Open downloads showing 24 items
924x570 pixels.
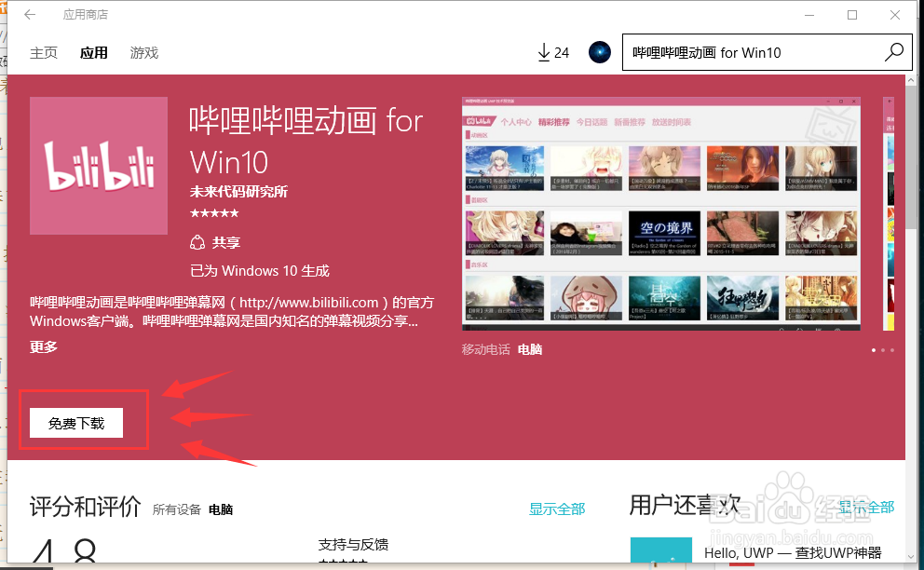552,52
